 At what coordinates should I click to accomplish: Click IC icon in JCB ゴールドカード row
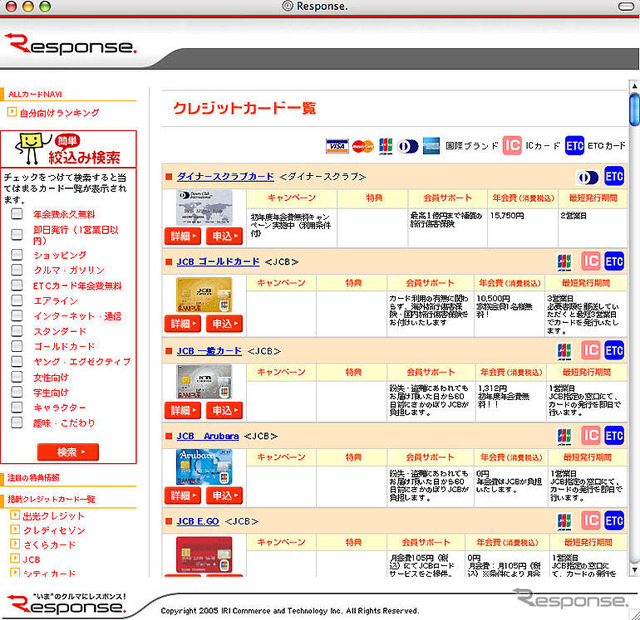click(x=591, y=261)
